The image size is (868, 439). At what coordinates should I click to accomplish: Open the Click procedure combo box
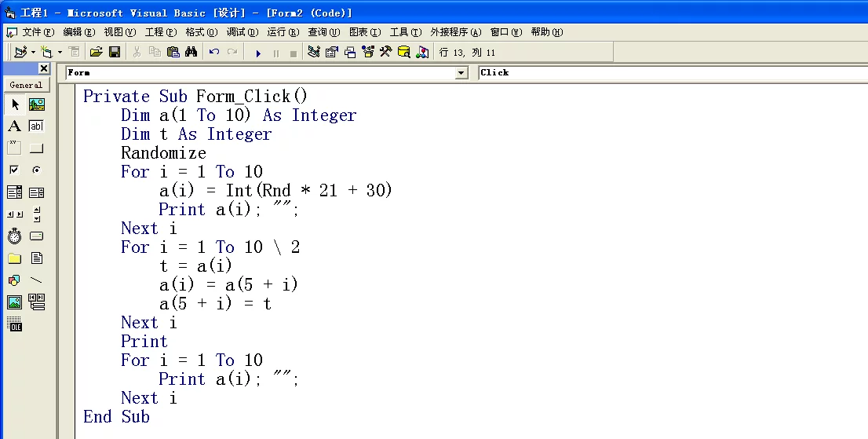[673, 72]
